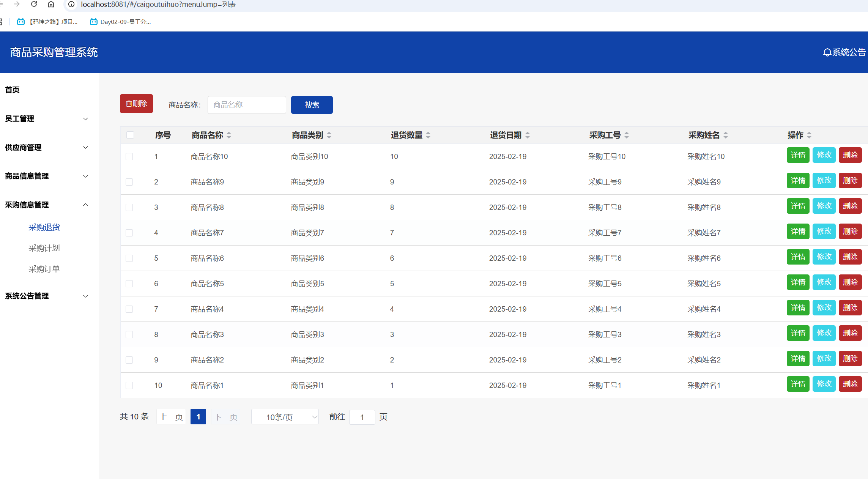Image resolution: width=868 pixels, height=479 pixels.
Task: Click 详情 for 商品名称9 row
Action: (x=798, y=181)
